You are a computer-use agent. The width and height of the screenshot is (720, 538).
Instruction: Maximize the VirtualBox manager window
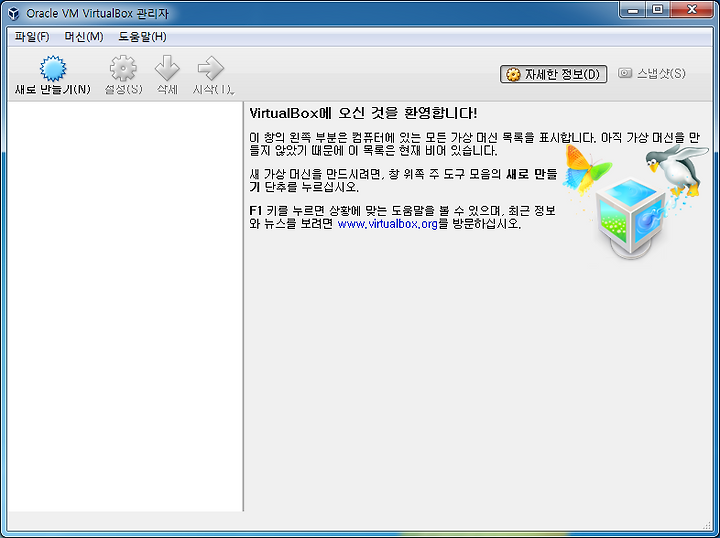[x=658, y=10]
